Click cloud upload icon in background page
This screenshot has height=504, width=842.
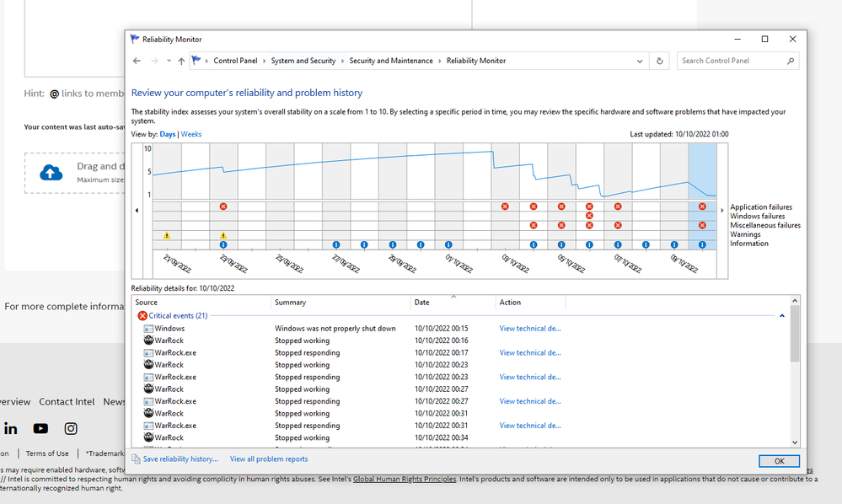point(51,173)
